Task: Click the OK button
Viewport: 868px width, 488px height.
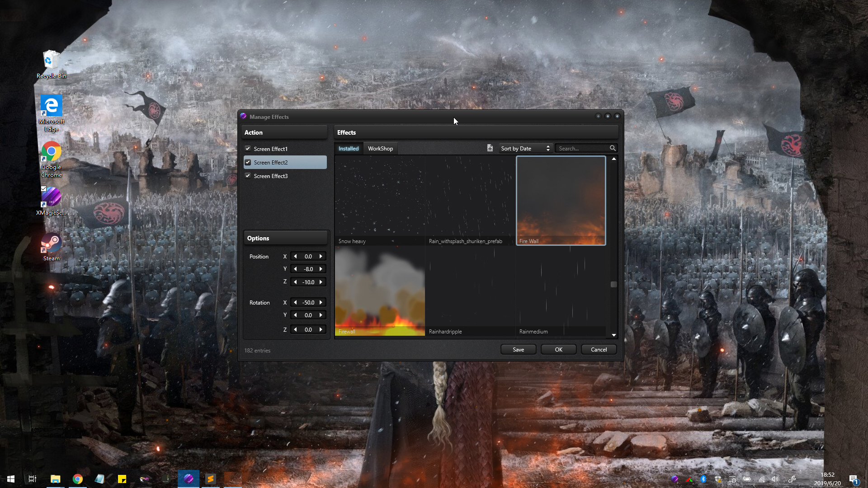Action: (559, 350)
